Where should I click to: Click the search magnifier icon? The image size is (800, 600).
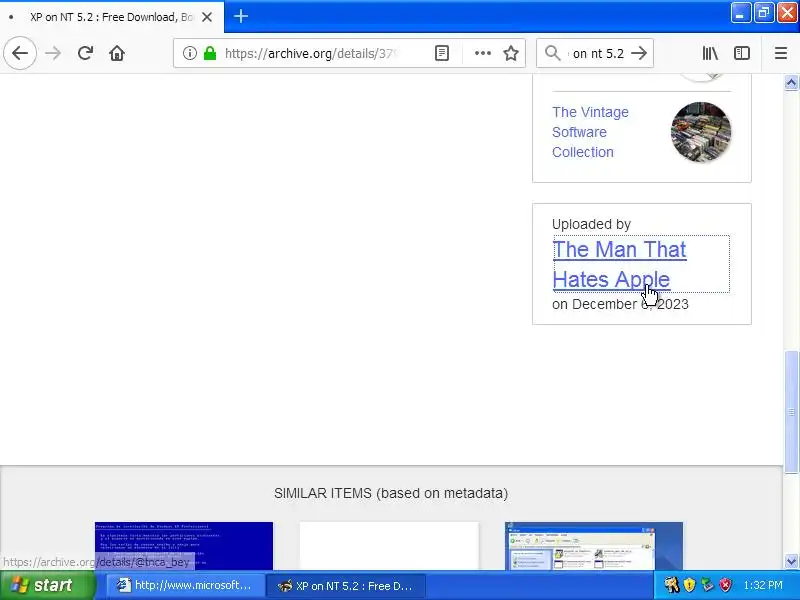click(553, 53)
